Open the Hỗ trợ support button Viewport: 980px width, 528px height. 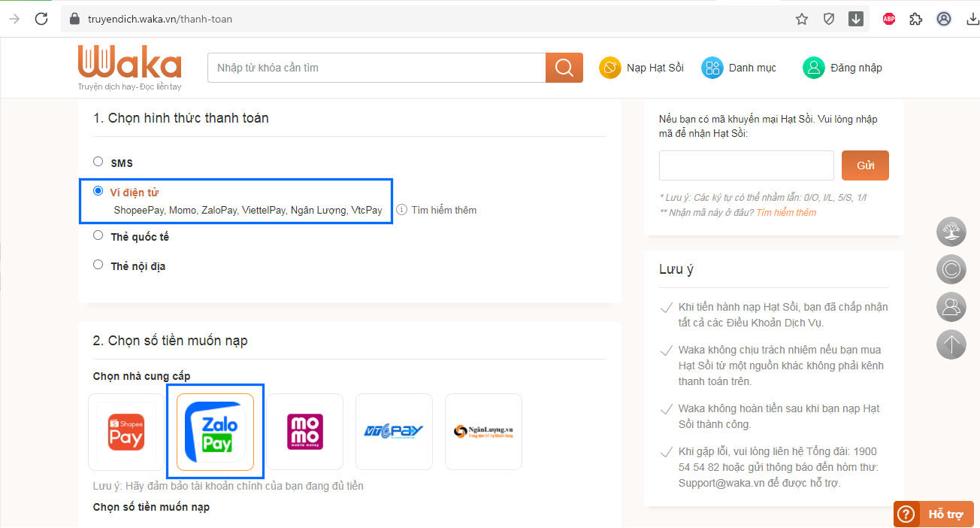(x=933, y=514)
